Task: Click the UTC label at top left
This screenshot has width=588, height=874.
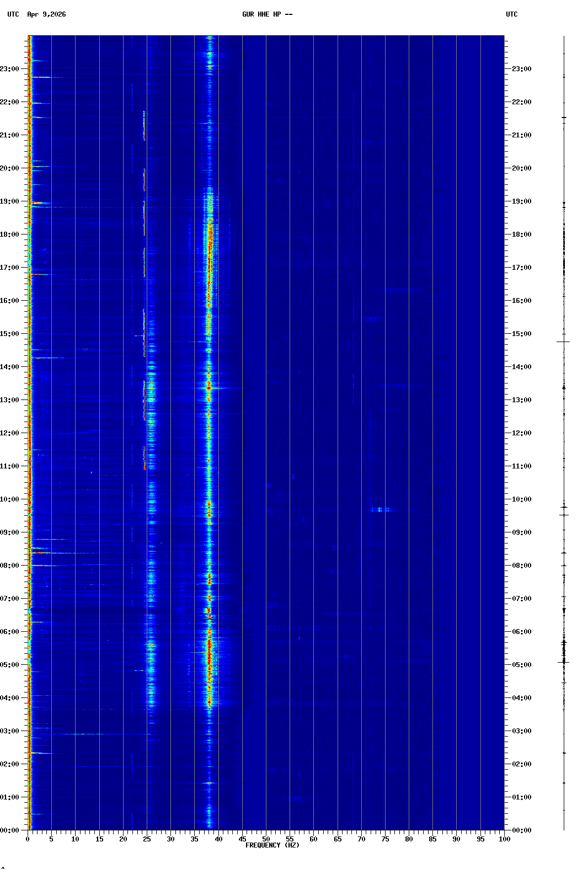Action: click(x=13, y=14)
